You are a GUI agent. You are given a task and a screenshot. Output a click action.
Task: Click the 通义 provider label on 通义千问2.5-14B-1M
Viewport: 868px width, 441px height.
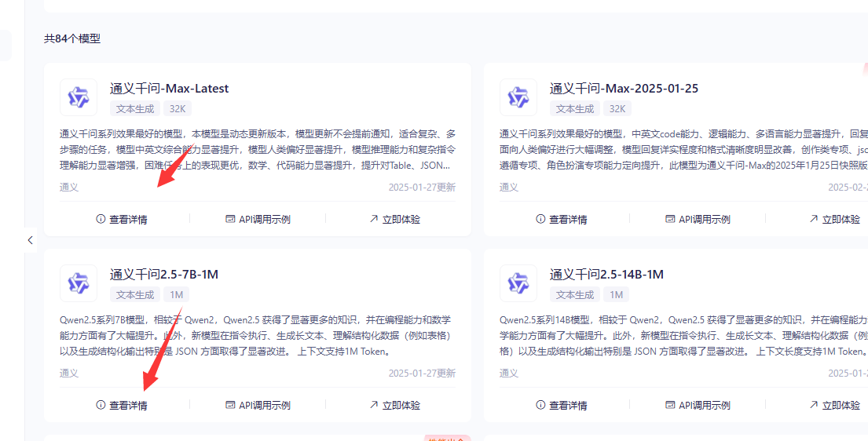pyautogui.click(x=509, y=373)
